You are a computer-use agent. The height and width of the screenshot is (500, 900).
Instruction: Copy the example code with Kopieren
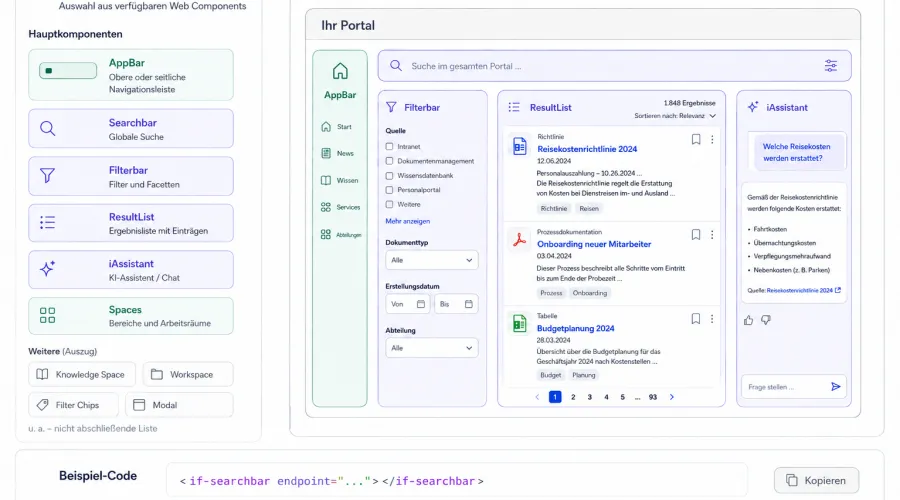pyautogui.click(x=816, y=480)
